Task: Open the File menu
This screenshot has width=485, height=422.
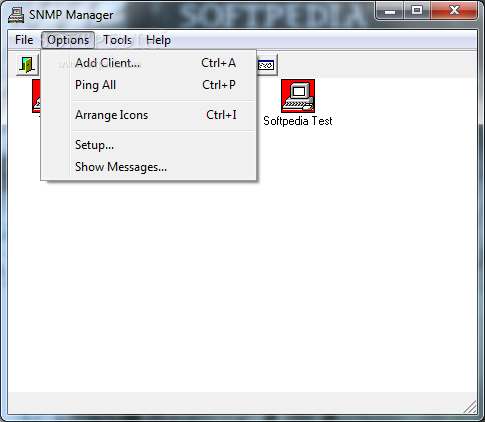Action: click(24, 40)
